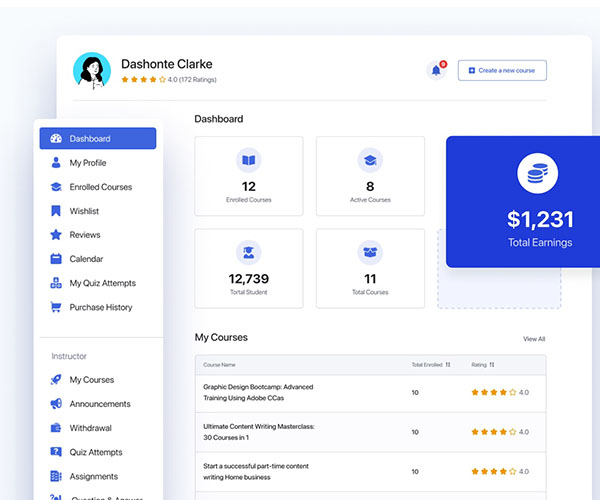This screenshot has width=600, height=500.
Task: Click the Purchase History cart icon
Action: pyautogui.click(x=56, y=307)
